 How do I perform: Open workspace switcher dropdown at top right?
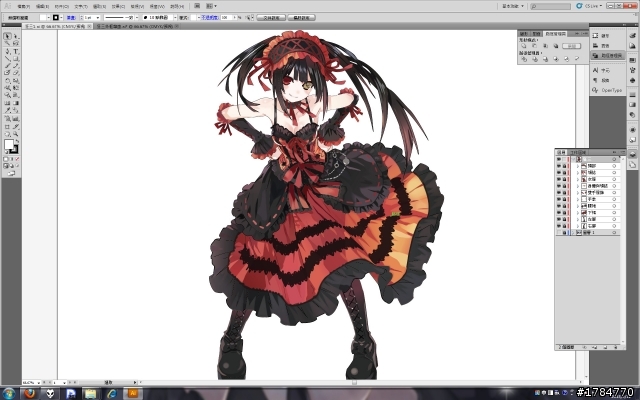513,6
